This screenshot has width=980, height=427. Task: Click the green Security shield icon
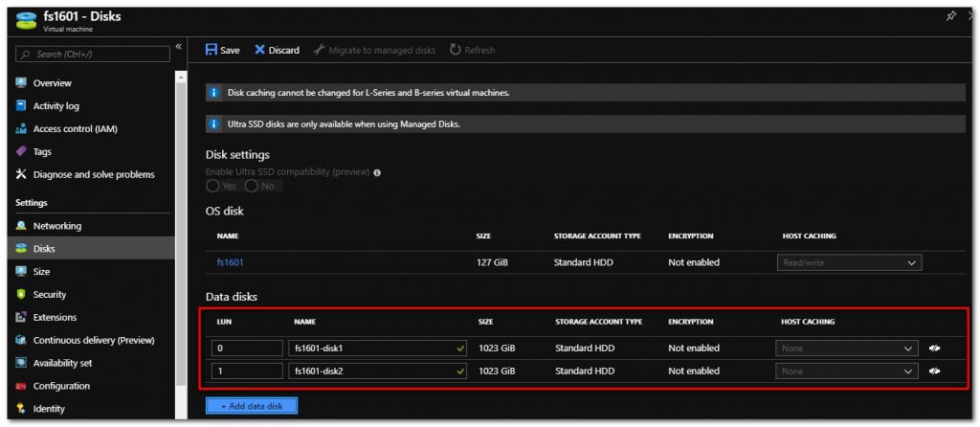coord(21,295)
